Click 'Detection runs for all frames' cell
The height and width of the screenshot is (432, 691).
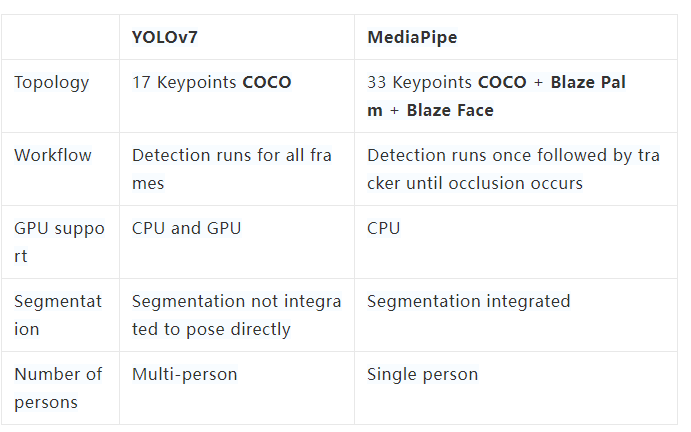pyautogui.click(x=231, y=169)
